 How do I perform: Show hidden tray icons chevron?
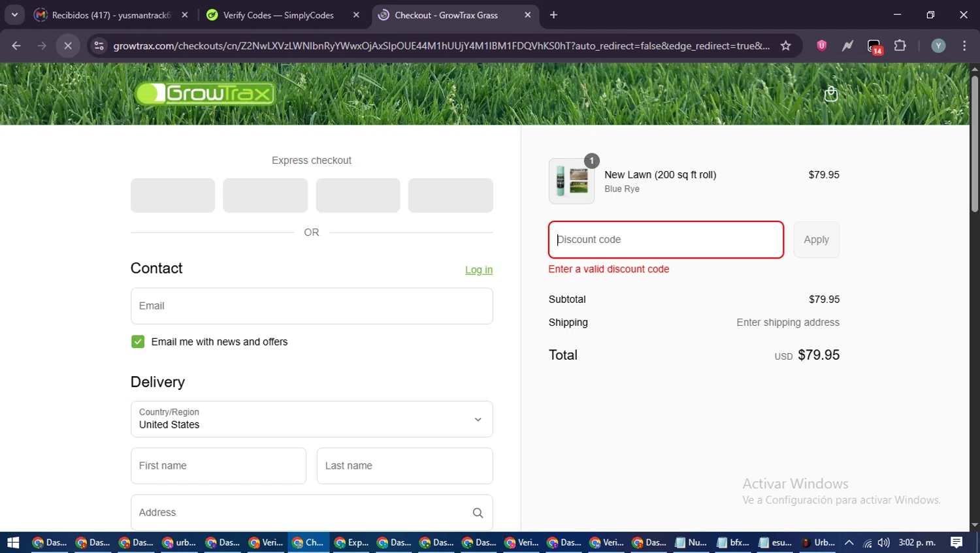click(849, 543)
